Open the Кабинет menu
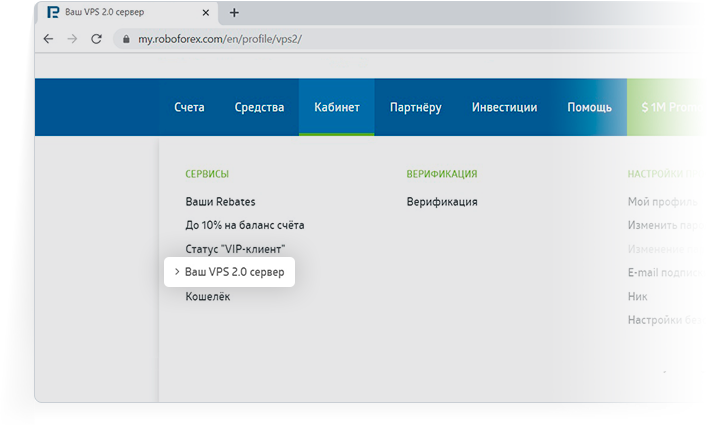Viewport: 711px width, 440px height. (x=336, y=107)
